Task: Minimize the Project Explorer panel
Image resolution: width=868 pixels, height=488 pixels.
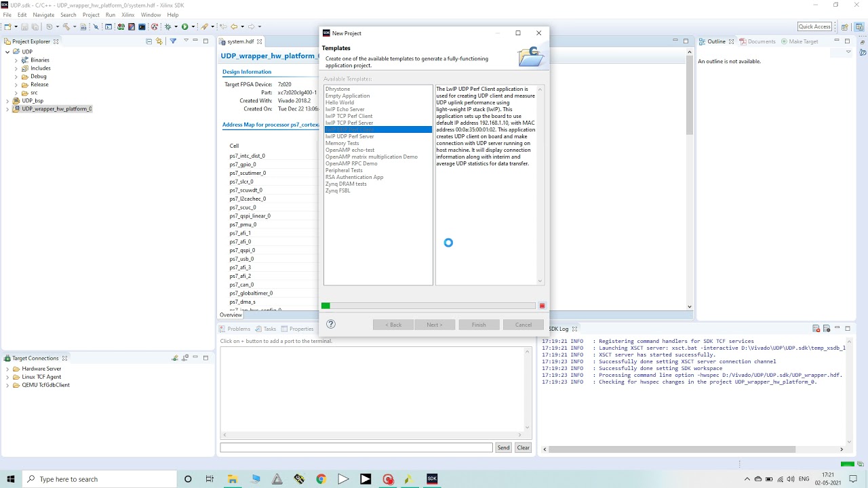Action: (195, 41)
